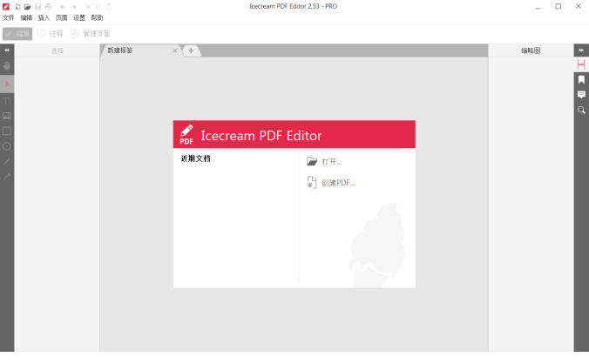Screen dimensions: 589x364
Task: Select the Image insert tool
Action: click(x=7, y=116)
